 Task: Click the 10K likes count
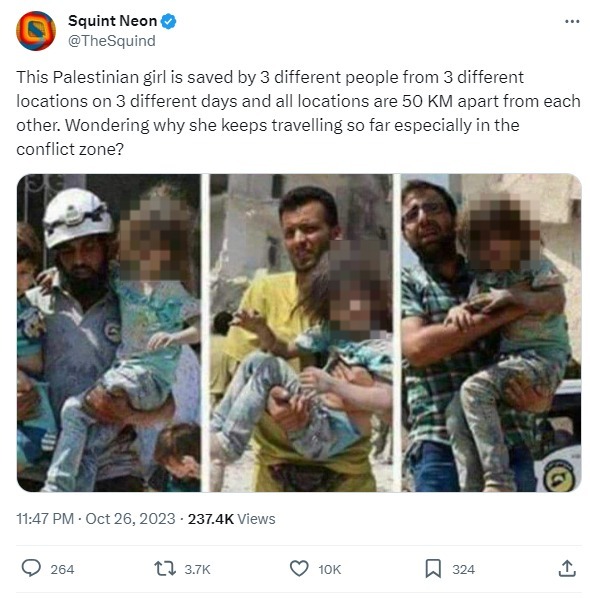pos(330,569)
